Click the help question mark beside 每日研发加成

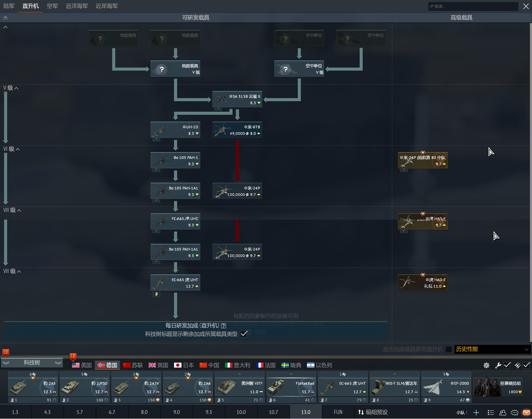223,326
